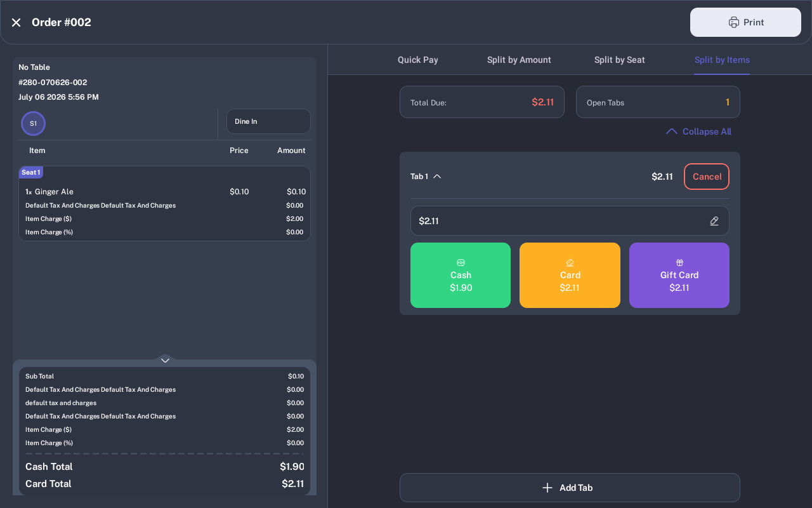The height and width of the screenshot is (508, 812).
Task: Open the Split by Amount tab
Action: click(x=519, y=60)
